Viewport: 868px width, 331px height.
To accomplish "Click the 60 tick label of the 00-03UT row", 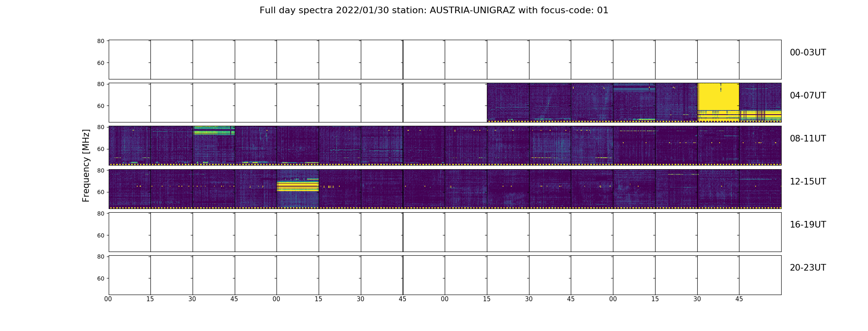I will pos(100,63).
